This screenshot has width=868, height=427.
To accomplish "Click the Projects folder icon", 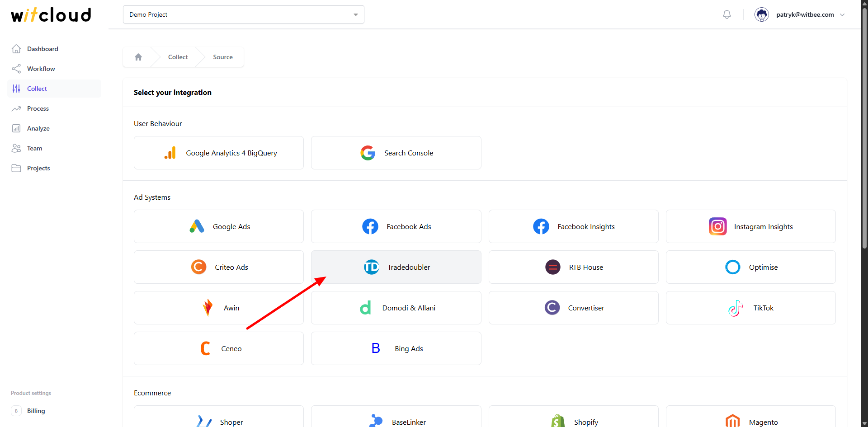I will pyautogui.click(x=16, y=168).
